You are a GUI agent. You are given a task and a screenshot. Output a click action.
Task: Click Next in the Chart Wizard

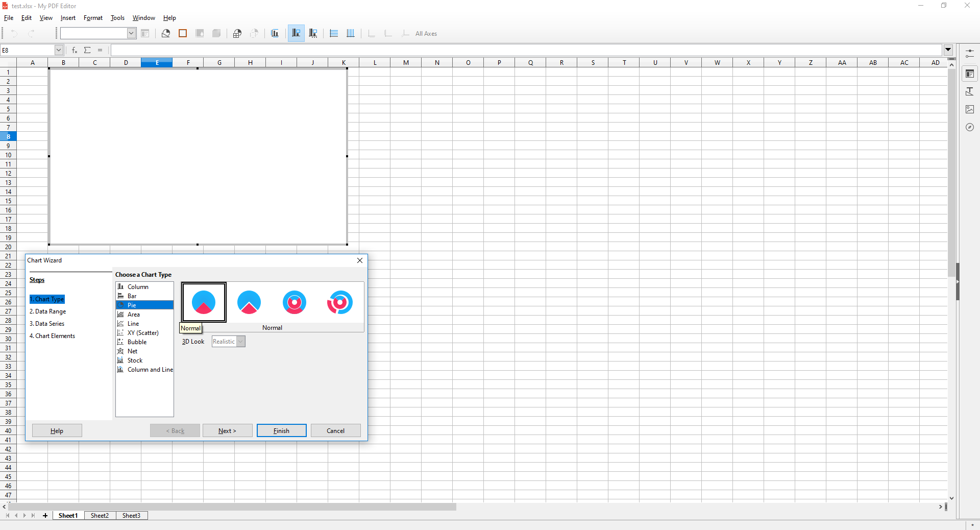[228, 431]
